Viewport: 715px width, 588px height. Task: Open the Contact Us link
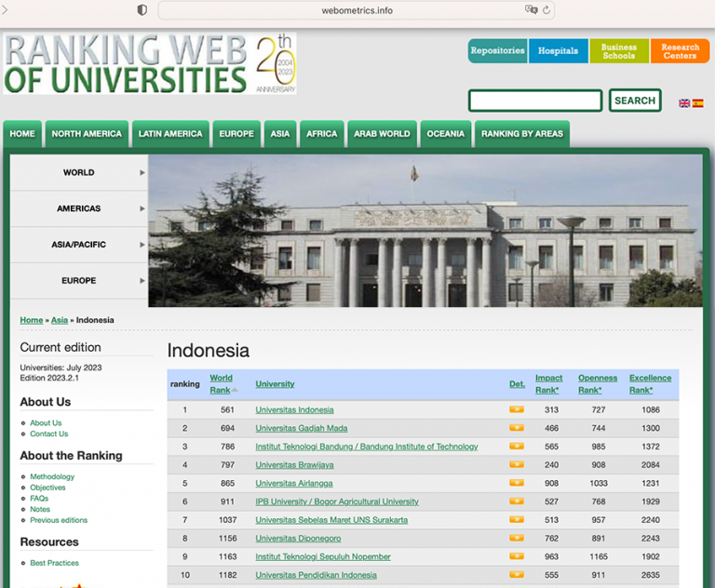[x=48, y=434]
